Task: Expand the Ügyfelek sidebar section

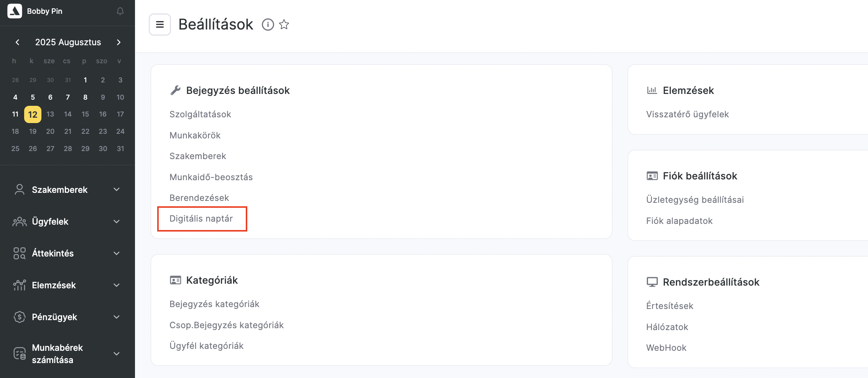Action: [x=117, y=221]
